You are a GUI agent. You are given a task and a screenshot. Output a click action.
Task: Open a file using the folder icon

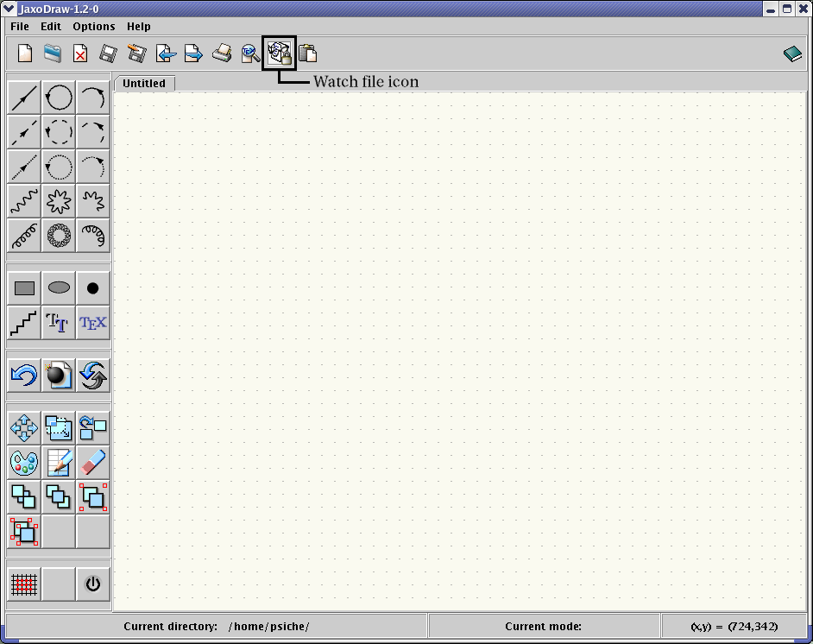[x=53, y=54]
